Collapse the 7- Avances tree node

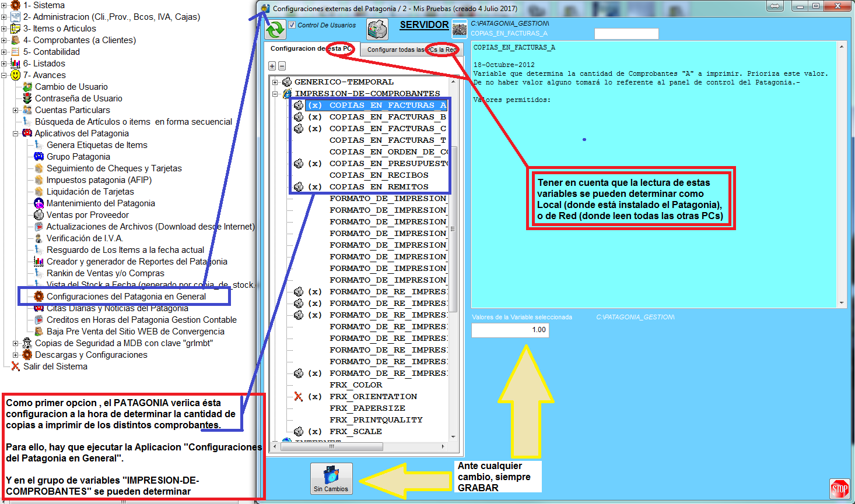[4, 75]
